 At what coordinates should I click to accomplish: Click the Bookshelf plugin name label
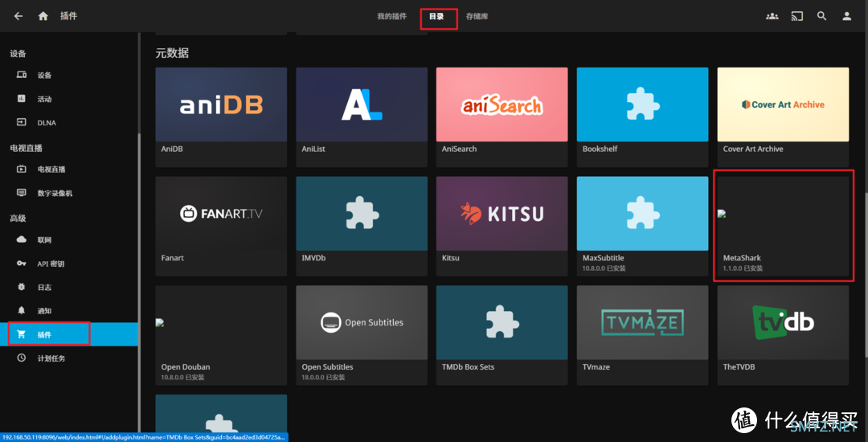pyautogui.click(x=600, y=149)
